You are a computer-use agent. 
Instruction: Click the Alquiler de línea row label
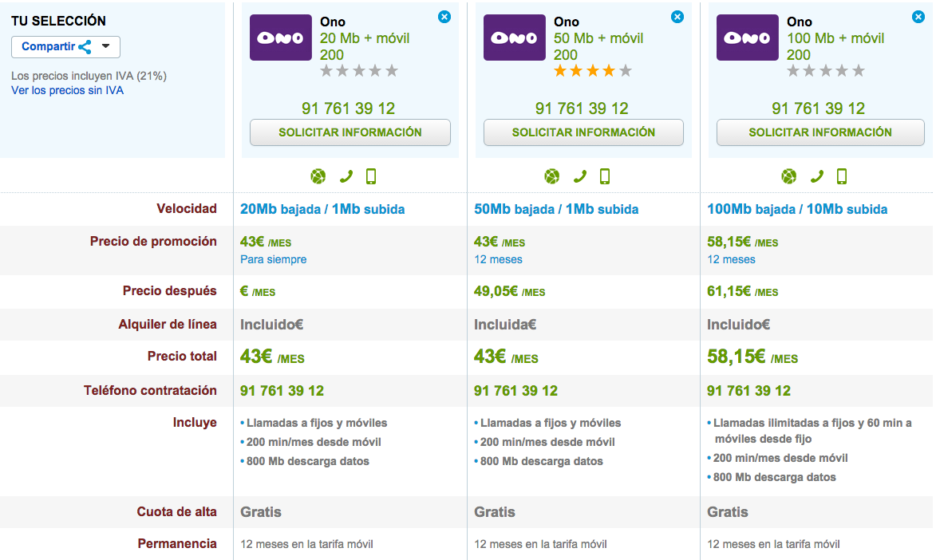(167, 325)
